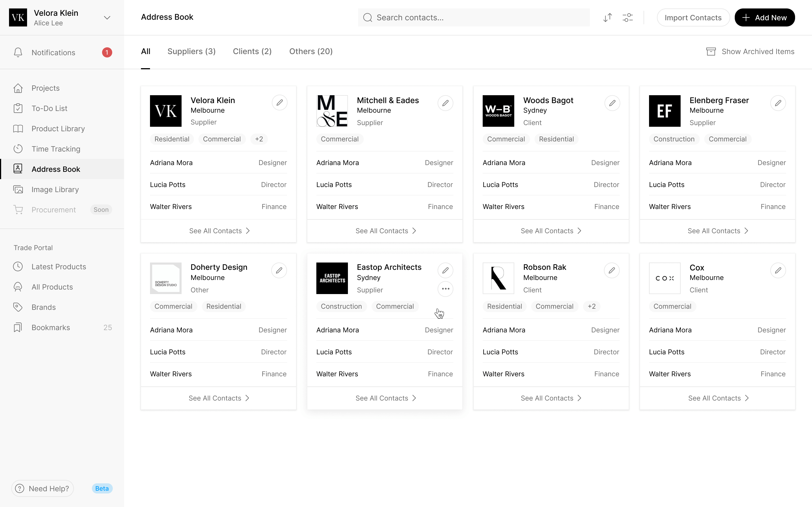Open Bookmarks in Trade Portal

point(51,328)
